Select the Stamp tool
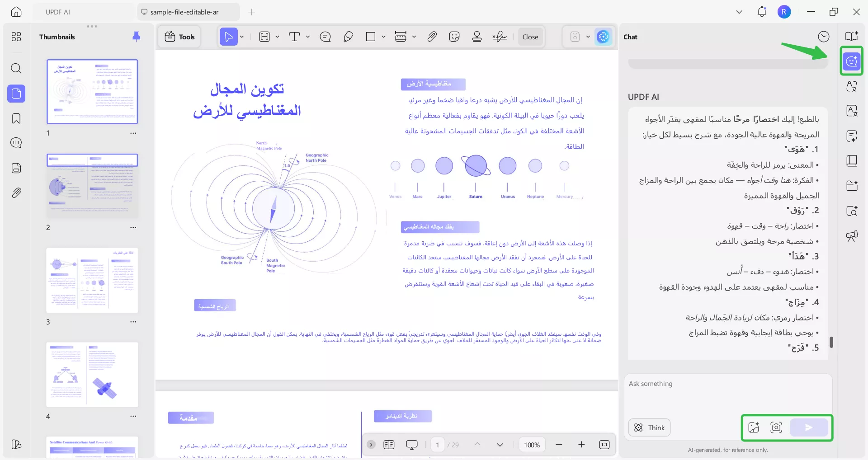The width and height of the screenshot is (868, 460). coord(477,37)
